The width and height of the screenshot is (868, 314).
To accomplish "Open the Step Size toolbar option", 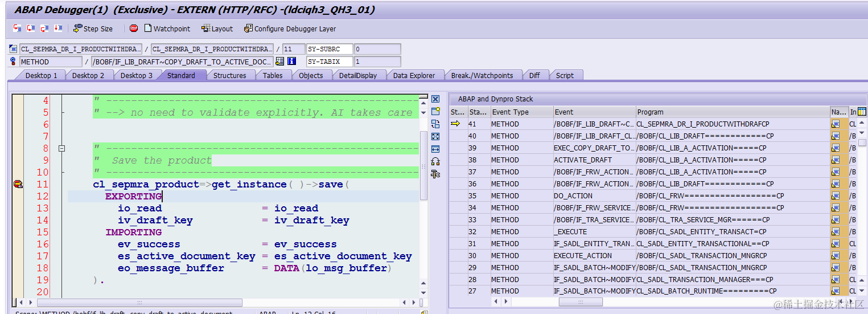I will (93, 28).
